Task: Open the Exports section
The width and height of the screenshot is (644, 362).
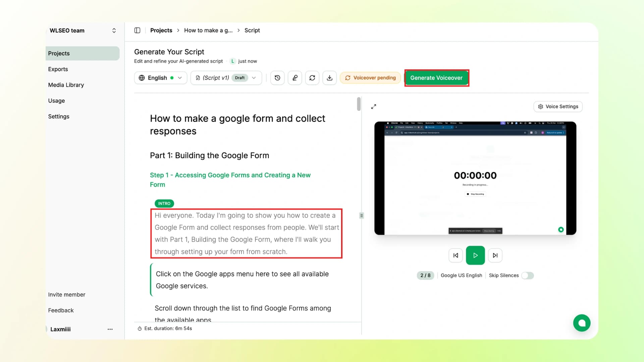Action: coord(58,69)
